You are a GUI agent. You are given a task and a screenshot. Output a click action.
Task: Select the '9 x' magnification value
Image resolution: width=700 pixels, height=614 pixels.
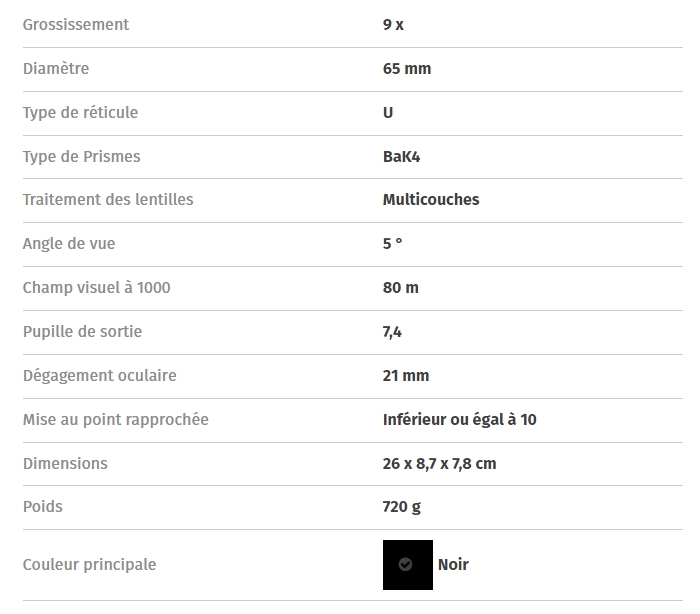(x=393, y=25)
